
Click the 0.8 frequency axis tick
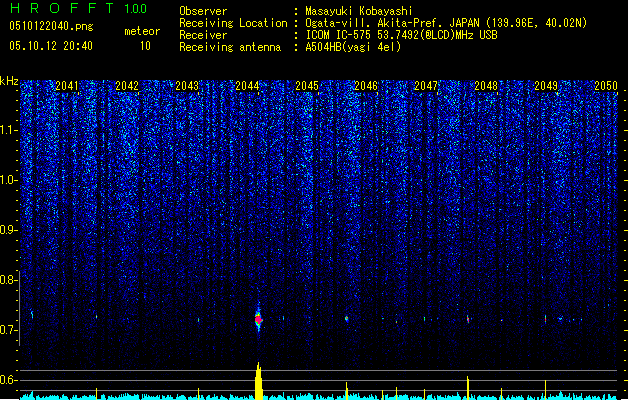coord(9,280)
